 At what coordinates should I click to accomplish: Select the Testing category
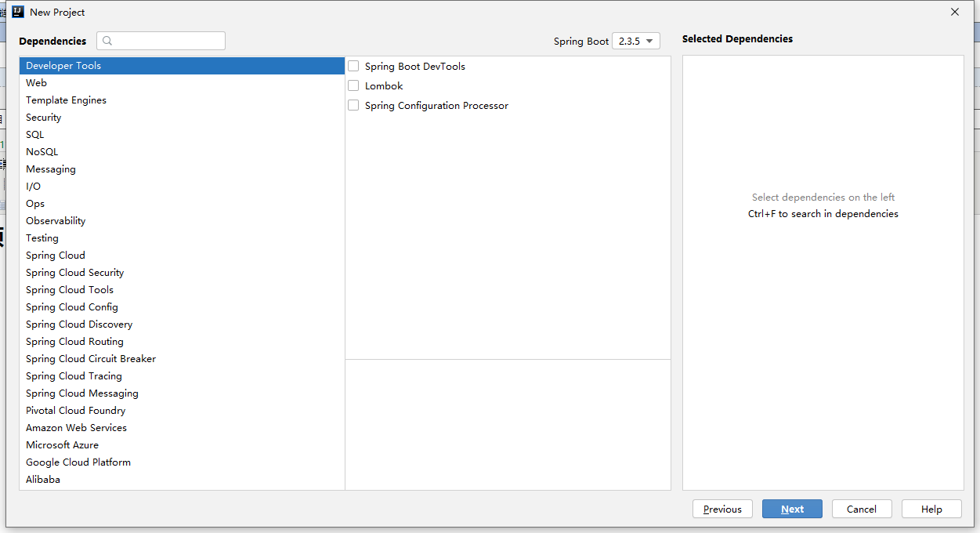pos(182,238)
